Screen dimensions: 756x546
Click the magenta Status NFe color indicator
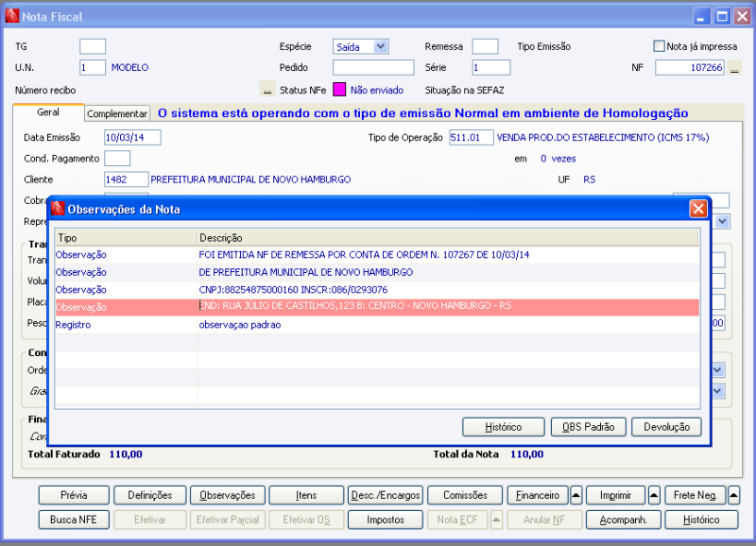click(x=339, y=90)
